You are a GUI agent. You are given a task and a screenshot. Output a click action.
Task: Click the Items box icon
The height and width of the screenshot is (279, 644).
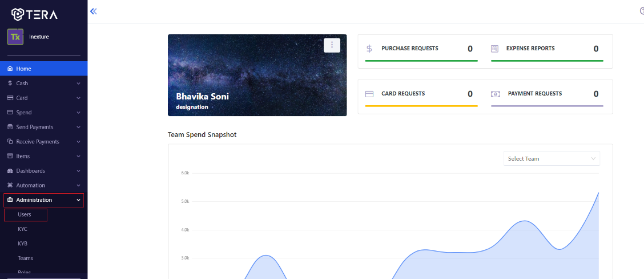10,156
